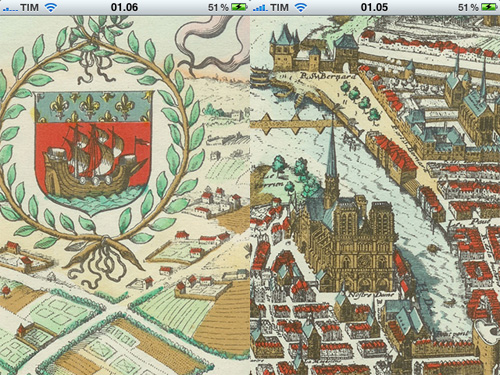The height and width of the screenshot is (375, 500).
Task: Tap the signal bars in left status bar
Action: pyautogui.click(x=10, y=8)
